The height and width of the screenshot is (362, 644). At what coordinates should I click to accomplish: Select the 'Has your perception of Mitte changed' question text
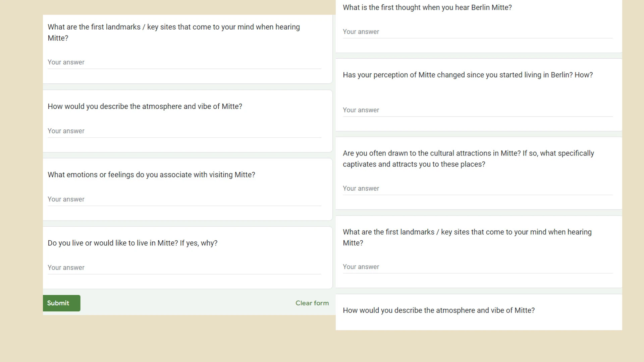click(x=468, y=75)
